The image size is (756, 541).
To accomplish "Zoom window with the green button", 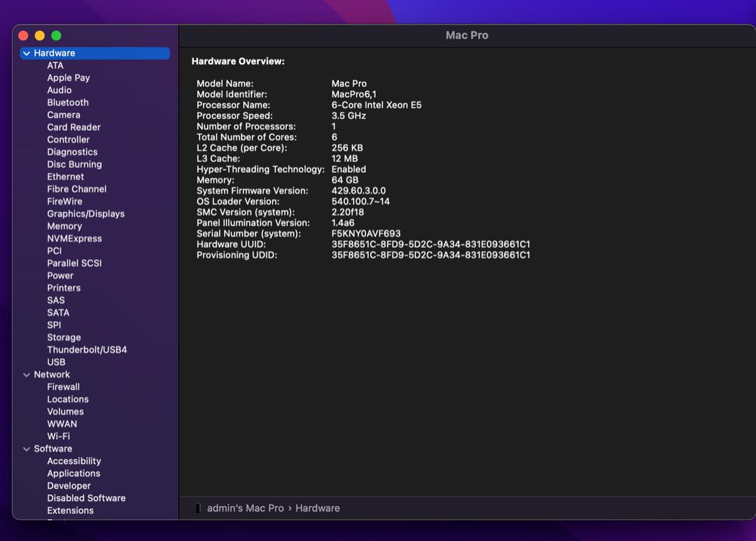I will coord(57,36).
